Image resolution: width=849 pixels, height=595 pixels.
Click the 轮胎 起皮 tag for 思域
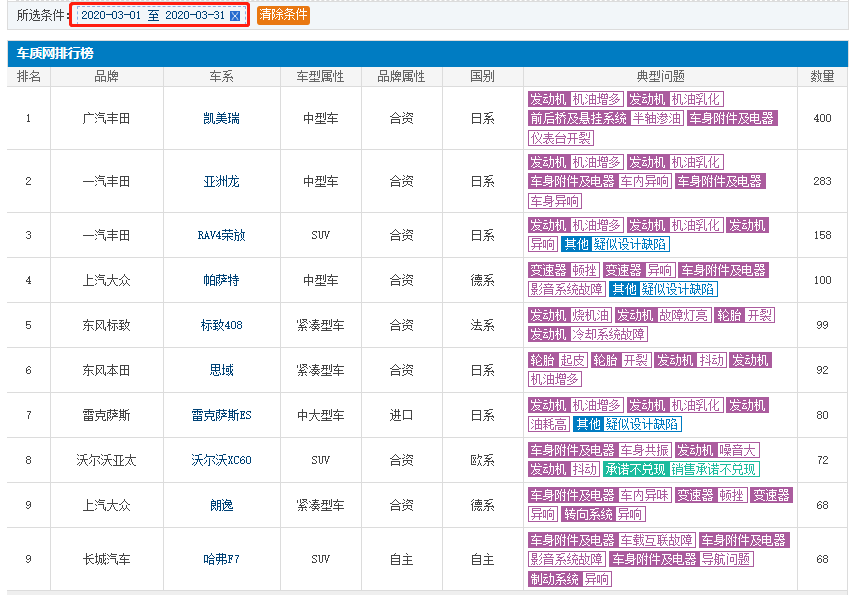point(558,359)
